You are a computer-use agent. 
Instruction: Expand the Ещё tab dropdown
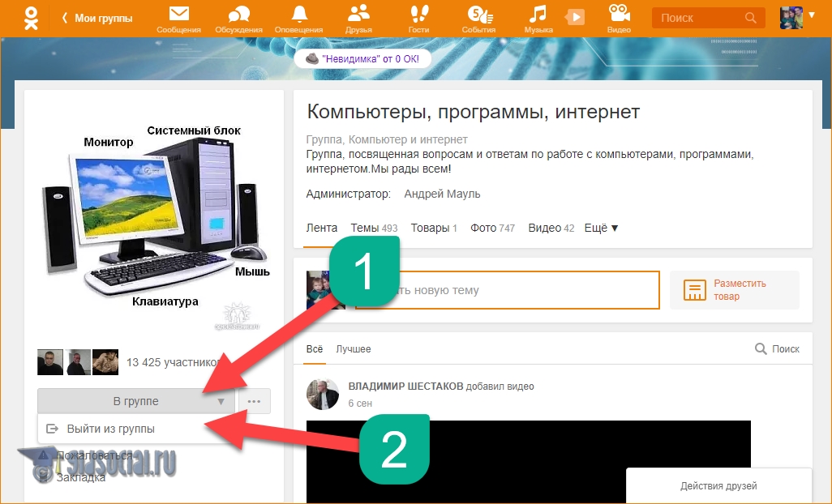[601, 229]
